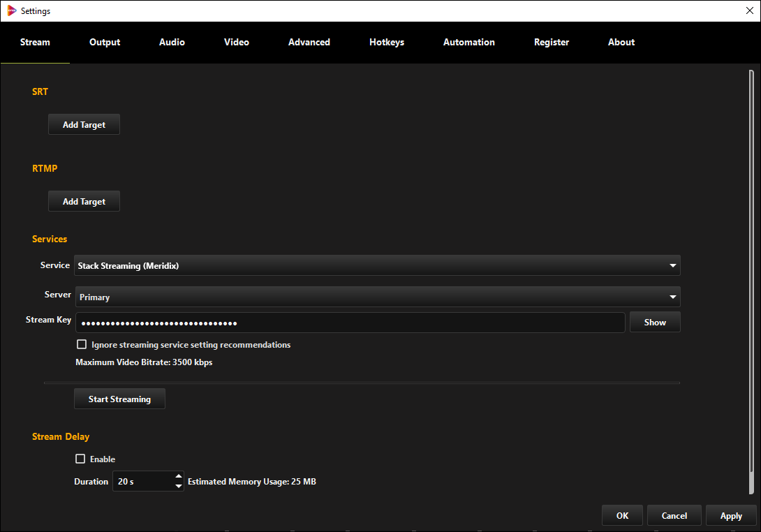Screen dimensions: 761x532
Task: Click the Maximum Video Bitrate: 3500 kbps text
Action: [144, 362]
